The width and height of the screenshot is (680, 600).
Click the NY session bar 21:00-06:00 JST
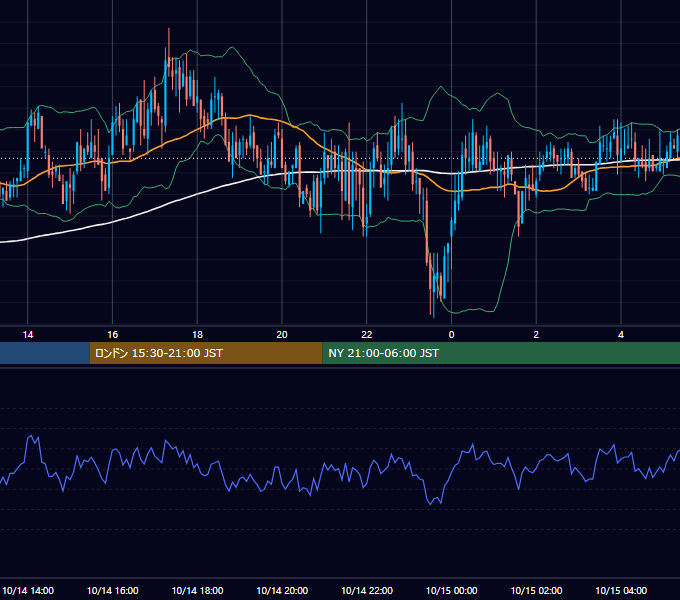pos(501,353)
